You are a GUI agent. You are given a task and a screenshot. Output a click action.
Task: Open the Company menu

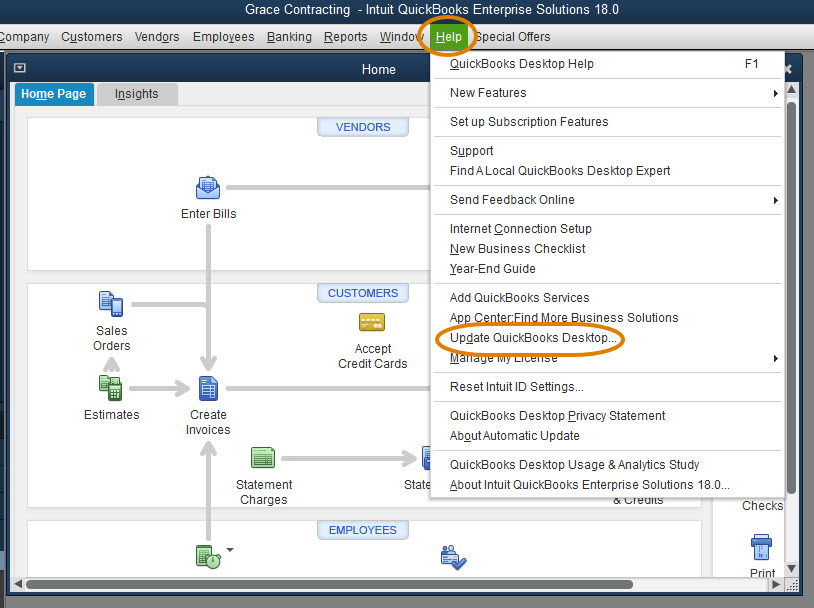click(x=24, y=37)
